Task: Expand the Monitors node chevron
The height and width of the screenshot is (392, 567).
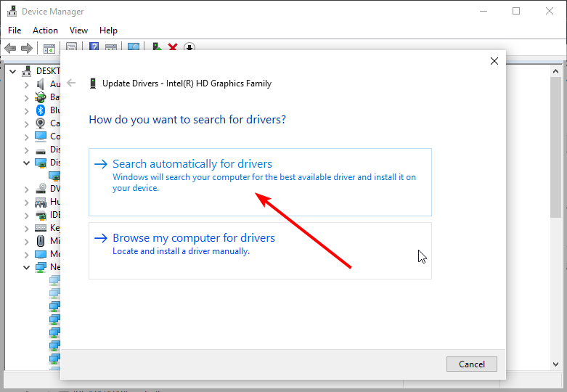Action: click(x=26, y=254)
